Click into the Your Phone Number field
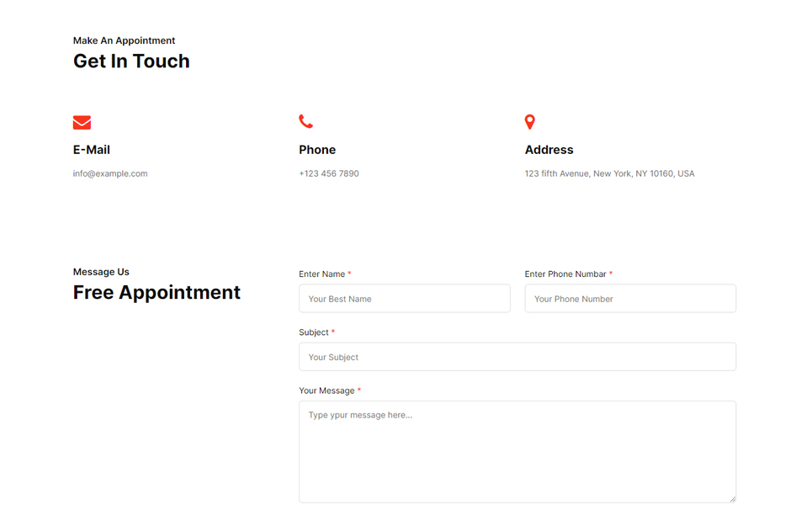The image size is (812, 505). pos(629,299)
